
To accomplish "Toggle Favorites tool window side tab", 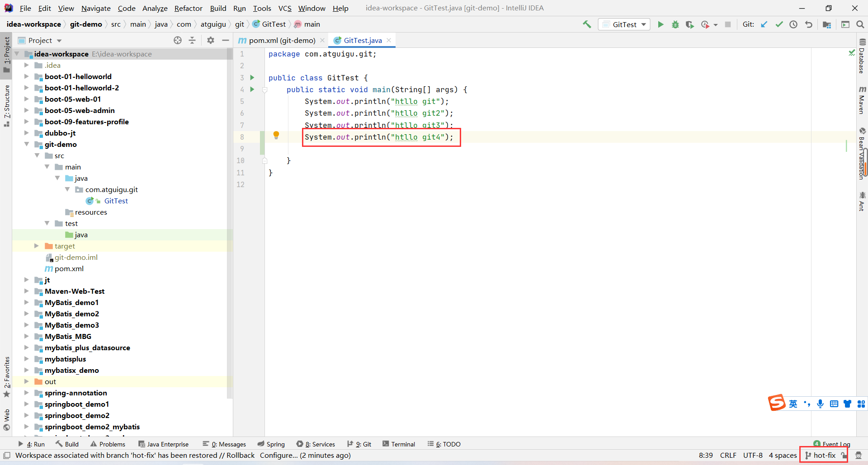I will [x=6, y=377].
